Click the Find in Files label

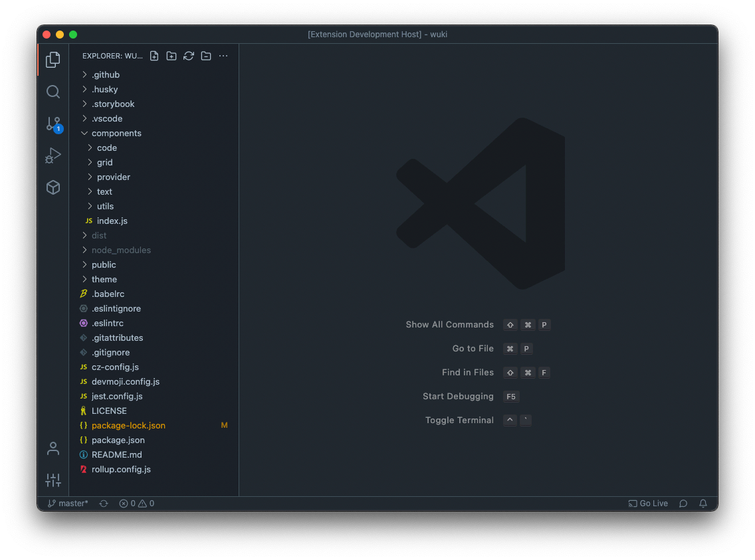467,373
